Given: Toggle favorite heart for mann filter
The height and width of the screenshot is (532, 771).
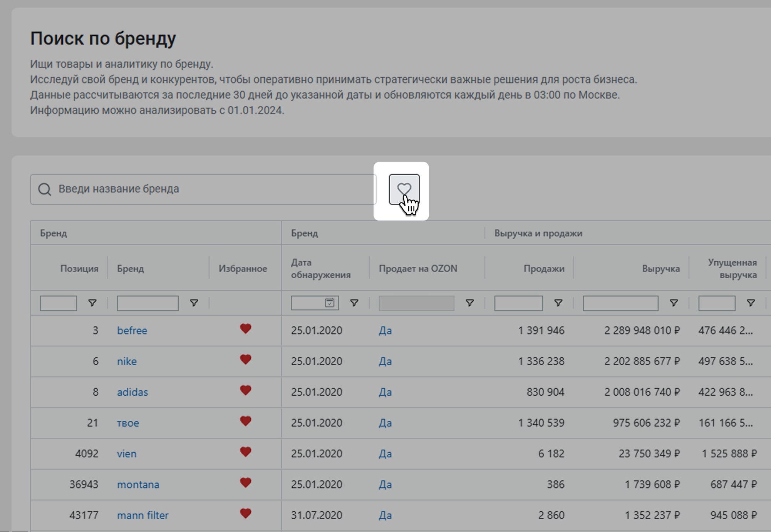Looking at the screenshot, I should [x=246, y=514].
